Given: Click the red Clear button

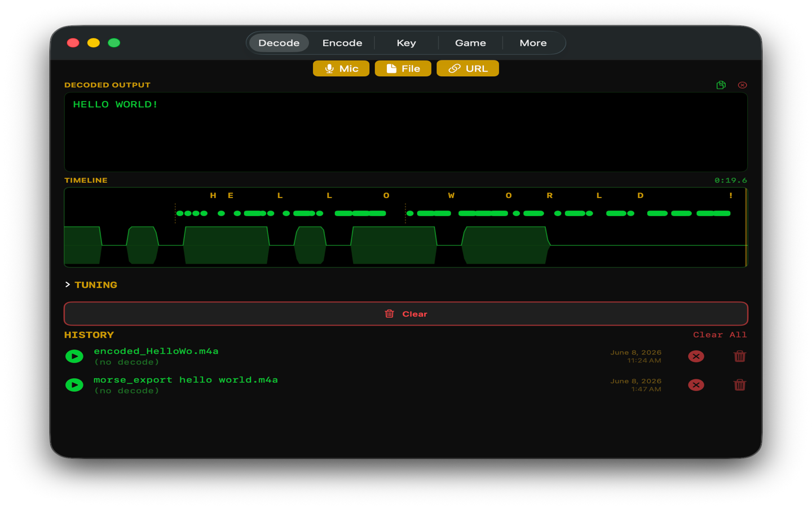Looking at the screenshot, I should coord(406,314).
